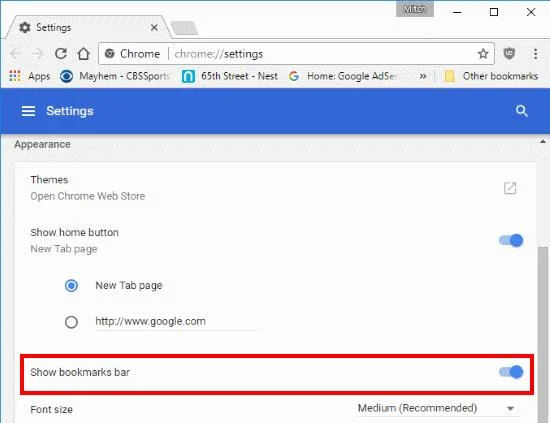The width and height of the screenshot is (550, 423).
Task: Search settings with the magnifier icon
Action: click(x=522, y=111)
